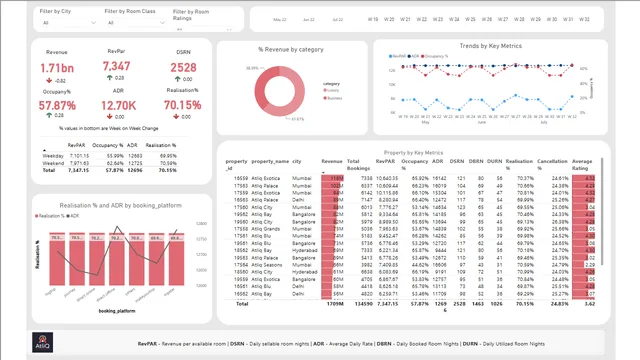Click the 118M revenue cell

pos(333,178)
